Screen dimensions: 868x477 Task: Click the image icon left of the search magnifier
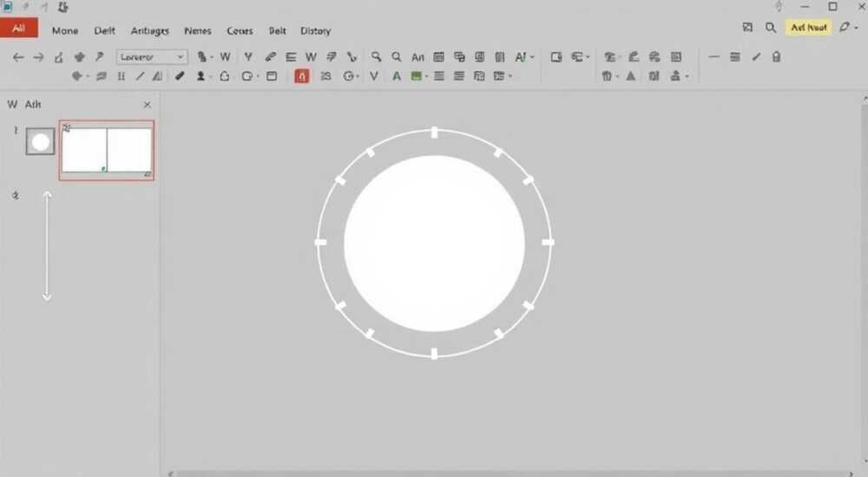pyautogui.click(x=747, y=27)
